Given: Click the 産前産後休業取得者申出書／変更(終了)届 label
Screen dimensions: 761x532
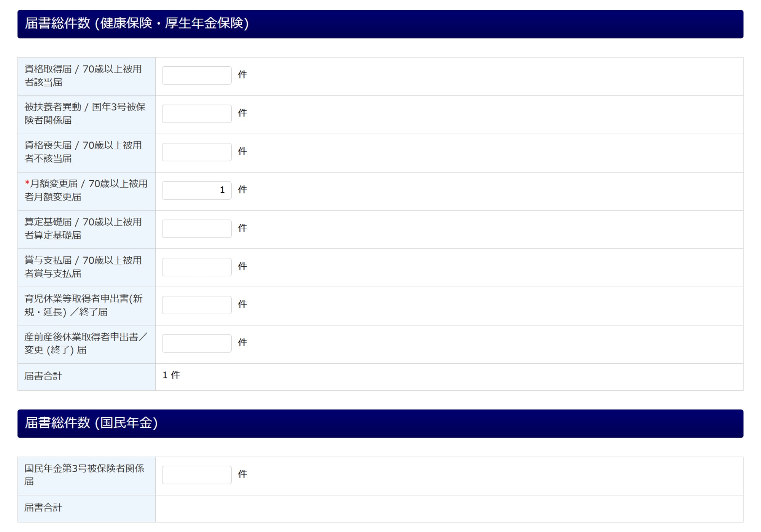Looking at the screenshot, I should click(86, 343).
